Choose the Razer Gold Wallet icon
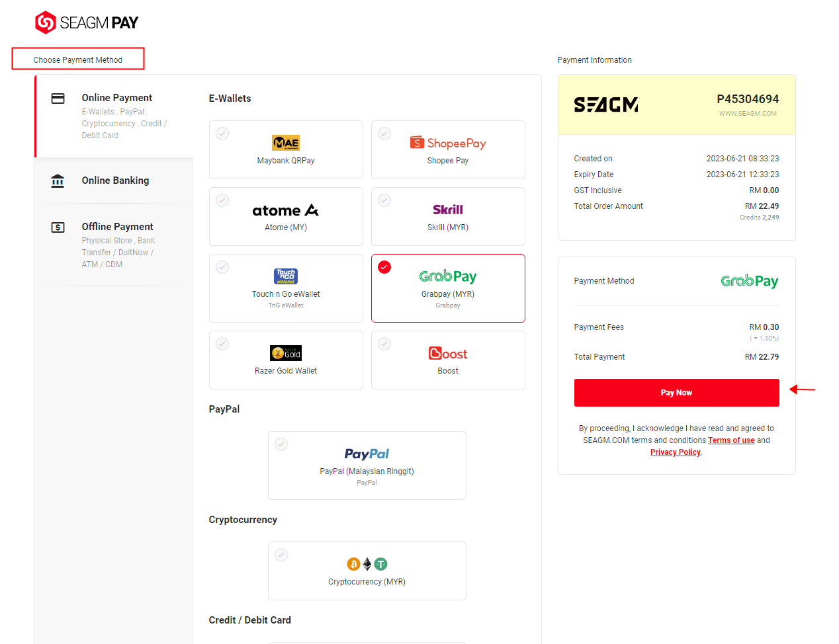Viewport: 839px width, 644px height. coord(286,353)
